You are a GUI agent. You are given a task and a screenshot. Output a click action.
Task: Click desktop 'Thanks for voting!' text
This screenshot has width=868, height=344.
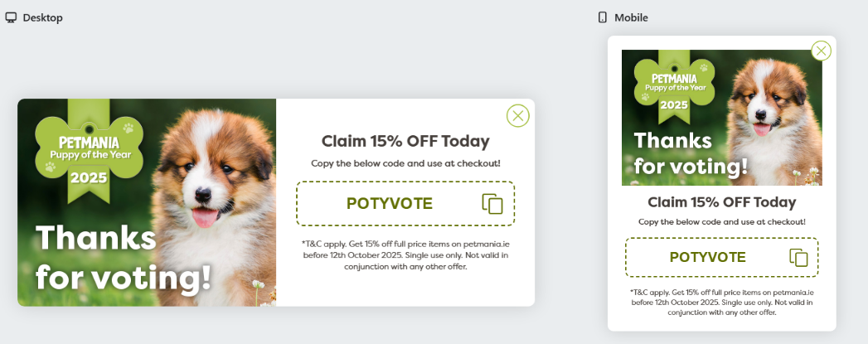click(x=124, y=257)
